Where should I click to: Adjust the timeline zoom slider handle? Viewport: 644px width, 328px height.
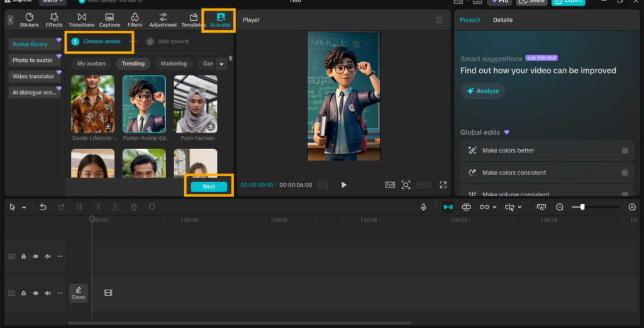582,207
